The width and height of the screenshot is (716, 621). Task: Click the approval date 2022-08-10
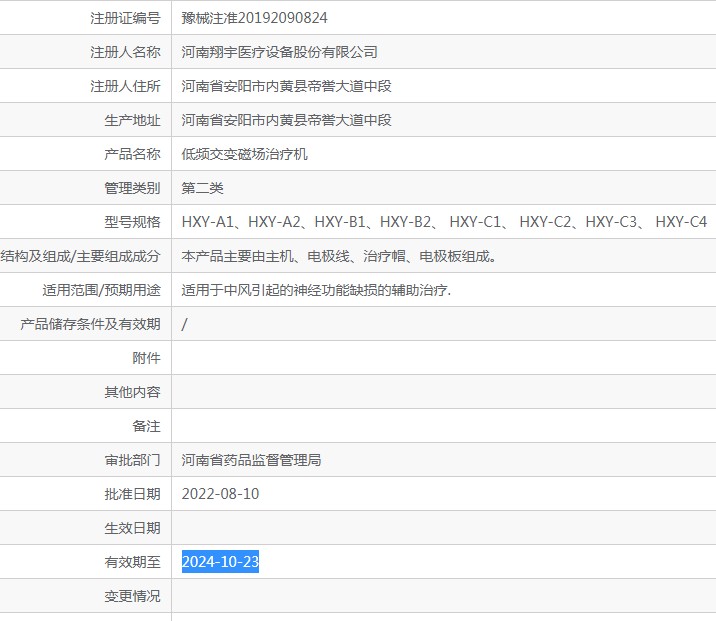coord(220,494)
